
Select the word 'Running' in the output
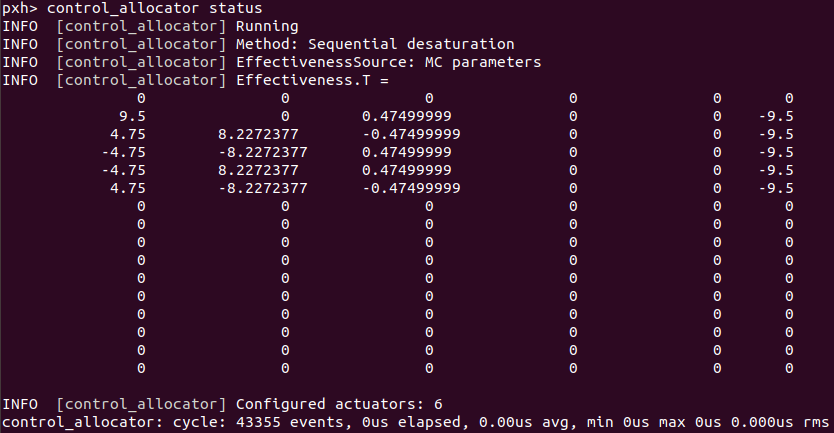pos(267,27)
